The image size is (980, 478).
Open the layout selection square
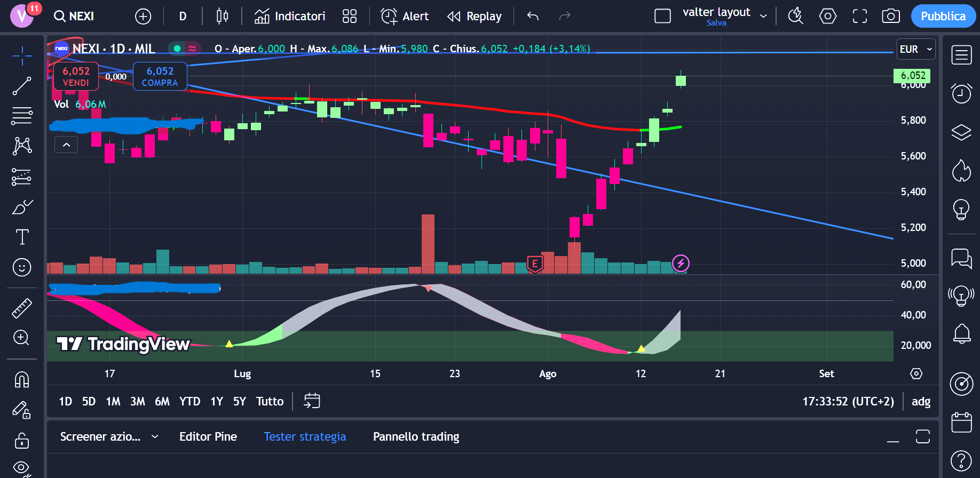(x=662, y=17)
